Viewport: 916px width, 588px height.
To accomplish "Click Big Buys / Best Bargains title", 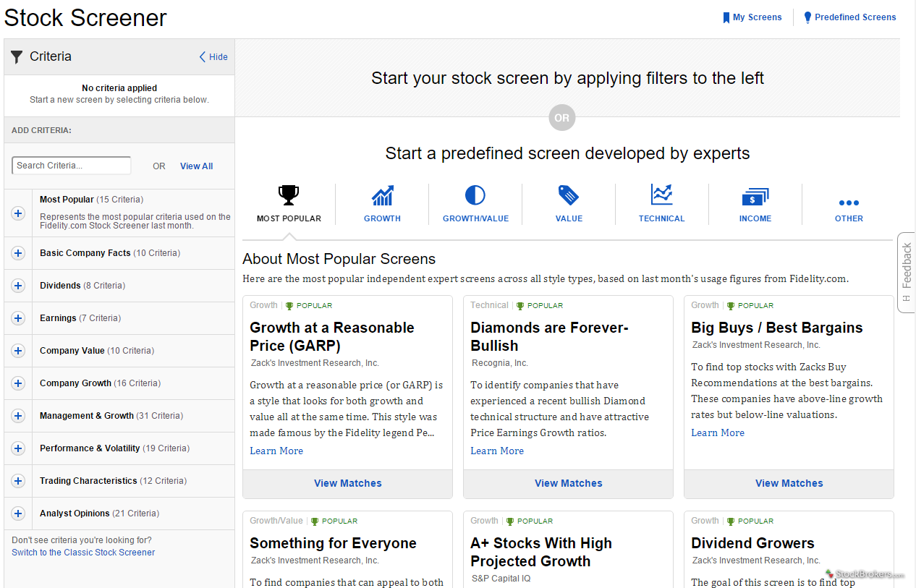I will tap(777, 328).
